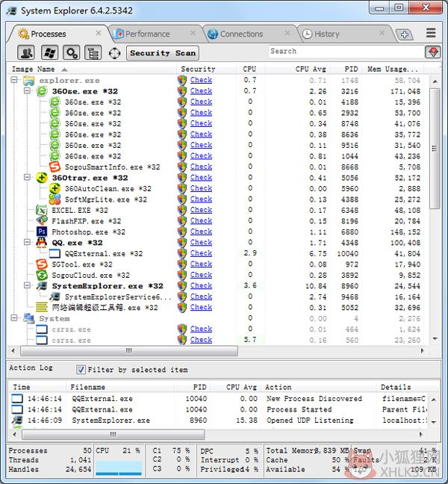Collapse the 360tray.exe tree node
This screenshot has width=448, height=484.
(27, 177)
